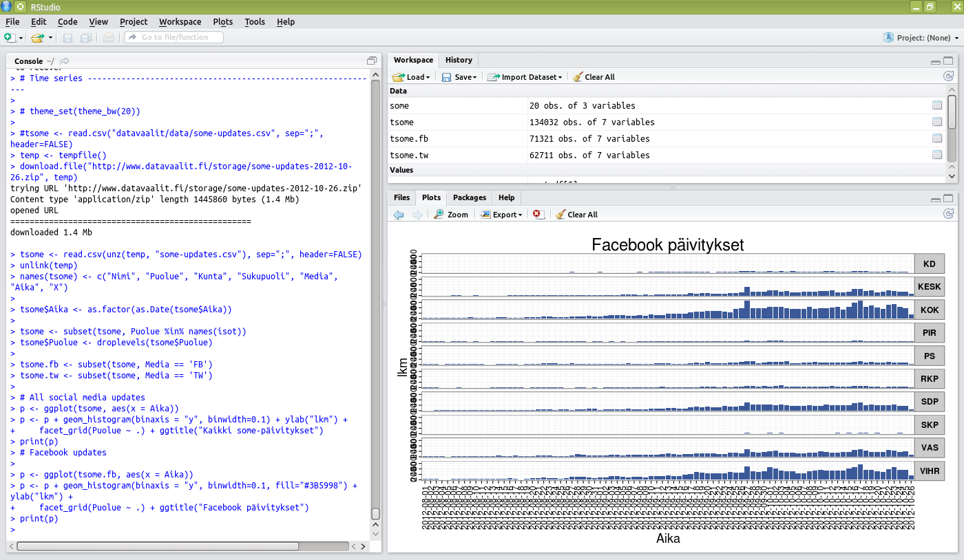
Task: Open the Export plot dropdown
Action: pos(501,215)
